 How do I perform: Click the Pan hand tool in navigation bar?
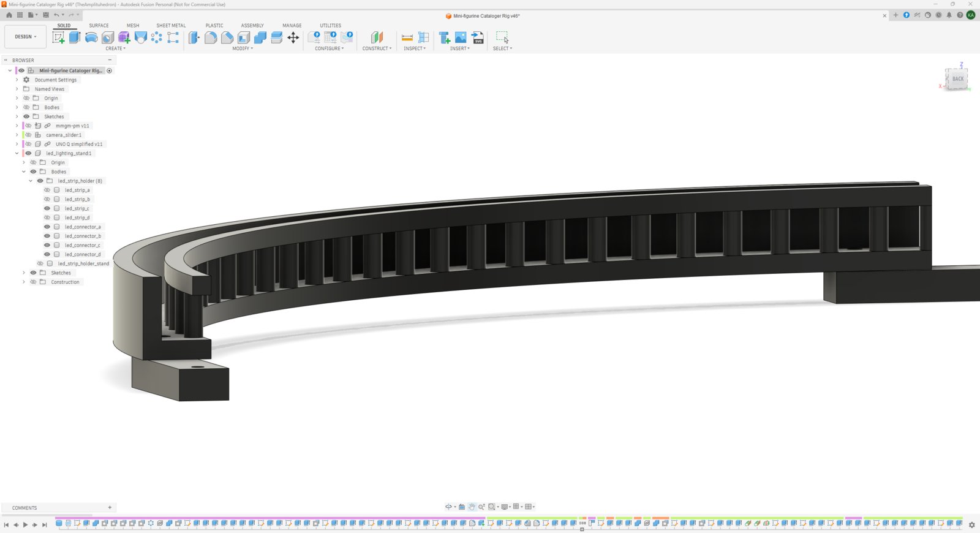pyautogui.click(x=472, y=507)
